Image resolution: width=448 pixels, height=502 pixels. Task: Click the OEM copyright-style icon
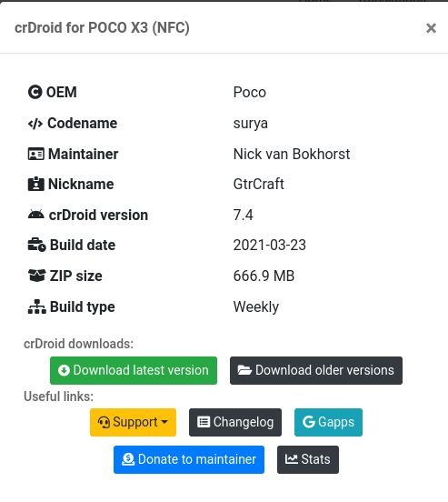[x=35, y=92]
